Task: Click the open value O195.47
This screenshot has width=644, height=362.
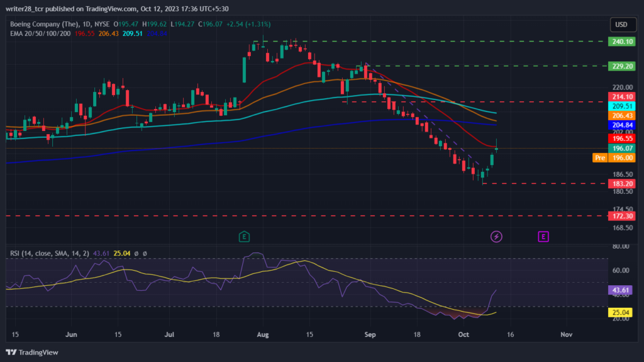Action: (x=126, y=25)
